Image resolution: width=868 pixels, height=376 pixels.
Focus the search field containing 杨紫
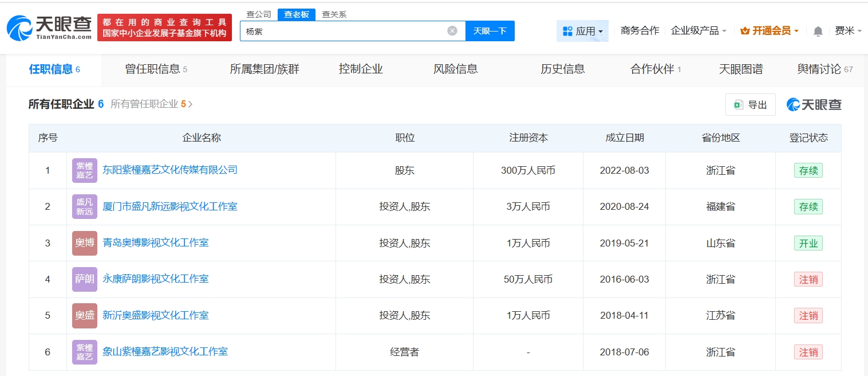coord(352,31)
